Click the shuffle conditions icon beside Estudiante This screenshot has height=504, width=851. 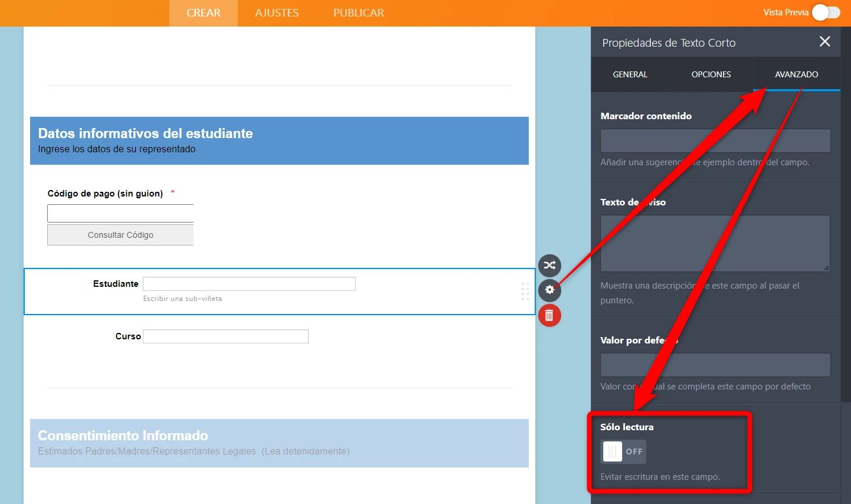(x=549, y=265)
